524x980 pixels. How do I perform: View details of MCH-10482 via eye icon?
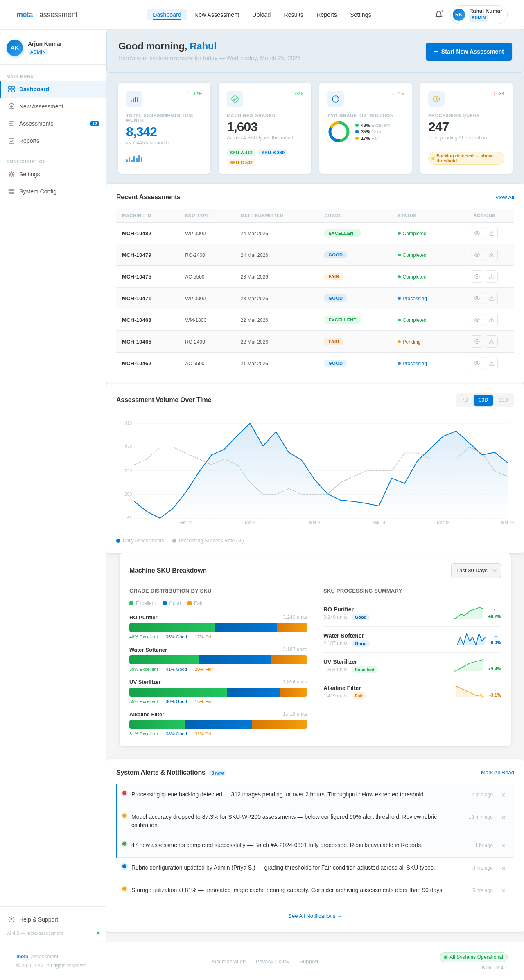[477, 233]
